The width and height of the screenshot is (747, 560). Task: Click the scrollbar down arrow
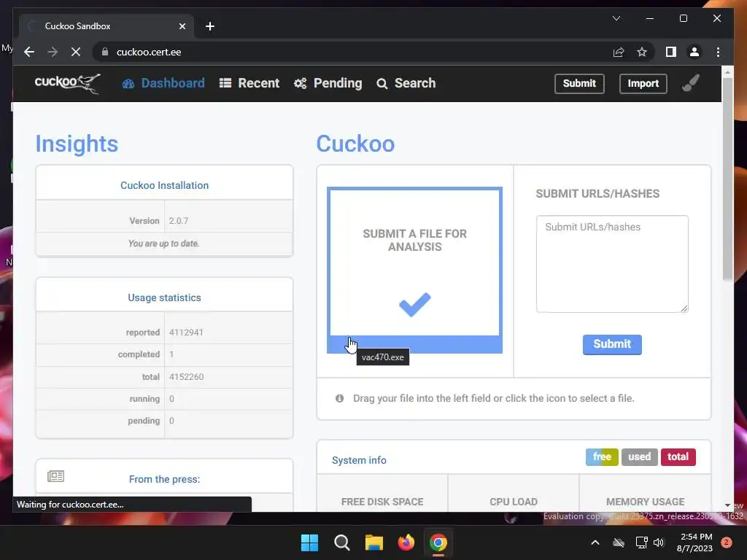tap(727, 505)
